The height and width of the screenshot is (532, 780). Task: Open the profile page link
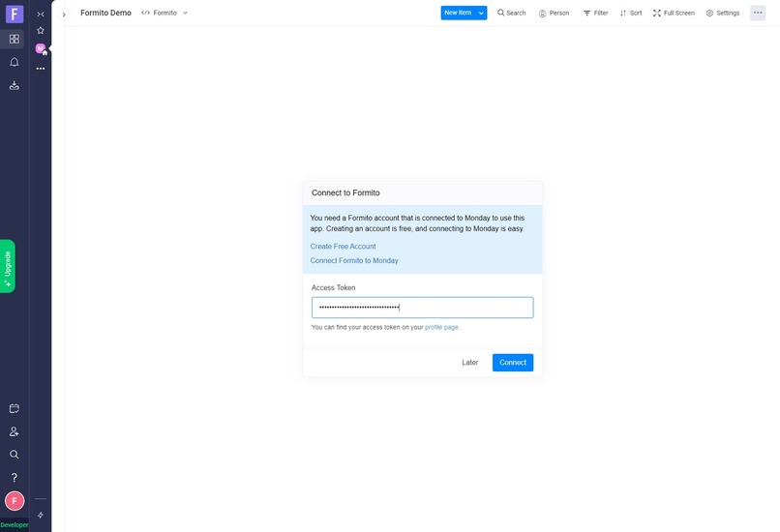coord(441,327)
